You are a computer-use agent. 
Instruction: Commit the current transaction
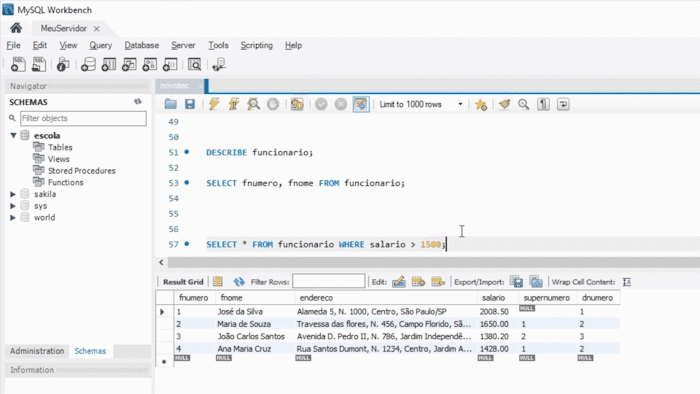click(x=321, y=104)
